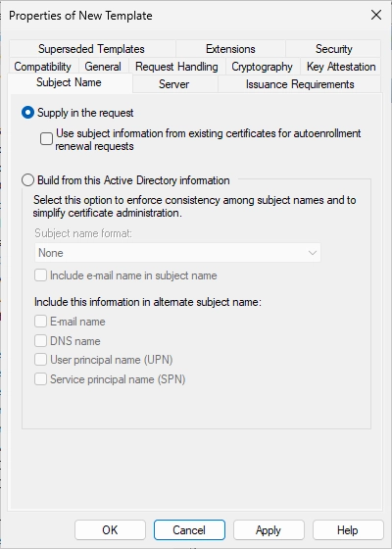Viewport: 392px width, 549px height.
Task: Show the Cryptography tab
Action: [262, 67]
